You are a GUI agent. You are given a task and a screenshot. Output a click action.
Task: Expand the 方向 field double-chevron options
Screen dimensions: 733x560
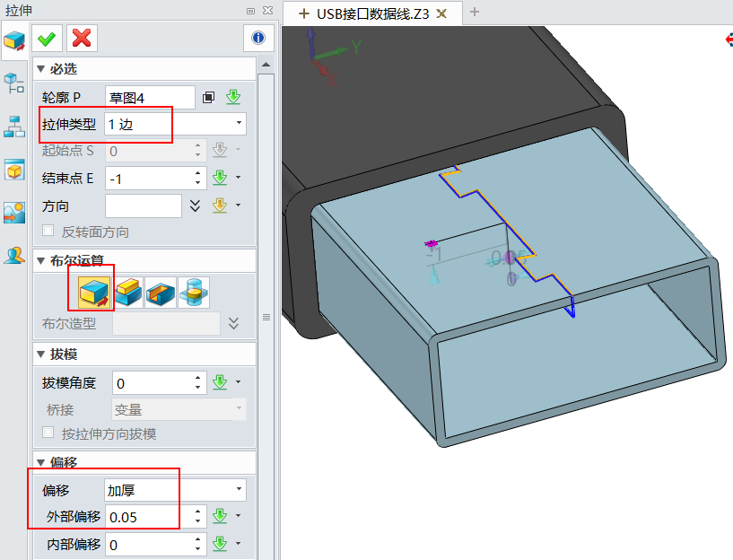[x=196, y=205]
